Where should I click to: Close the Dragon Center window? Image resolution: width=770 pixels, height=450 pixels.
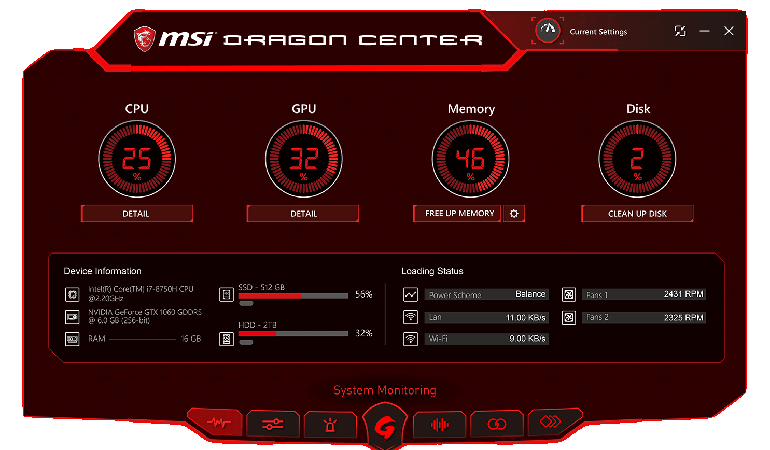coord(729,31)
